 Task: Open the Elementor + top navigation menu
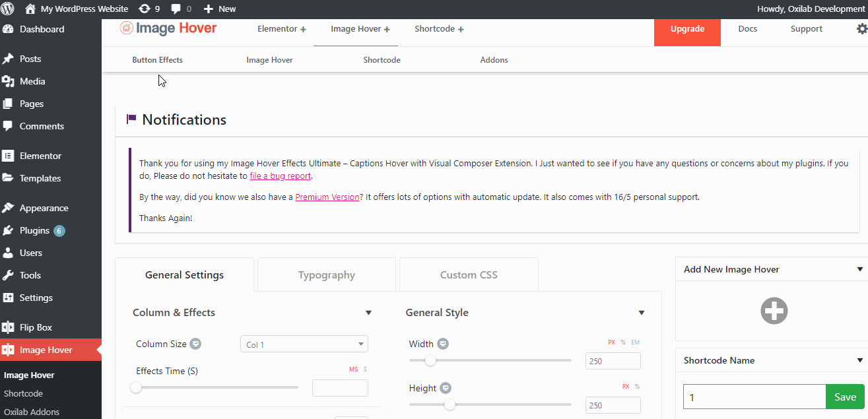tap(282, 29)
